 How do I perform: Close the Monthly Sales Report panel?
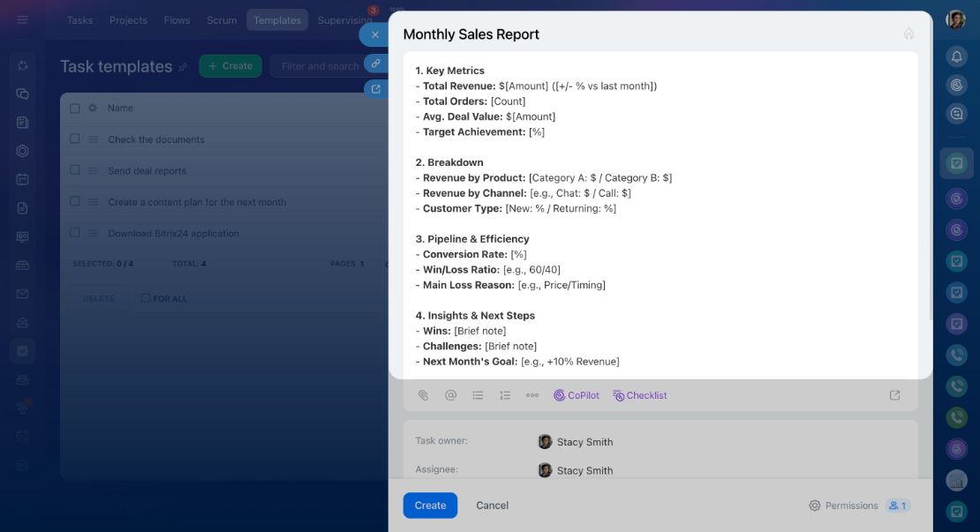[374, 35]
